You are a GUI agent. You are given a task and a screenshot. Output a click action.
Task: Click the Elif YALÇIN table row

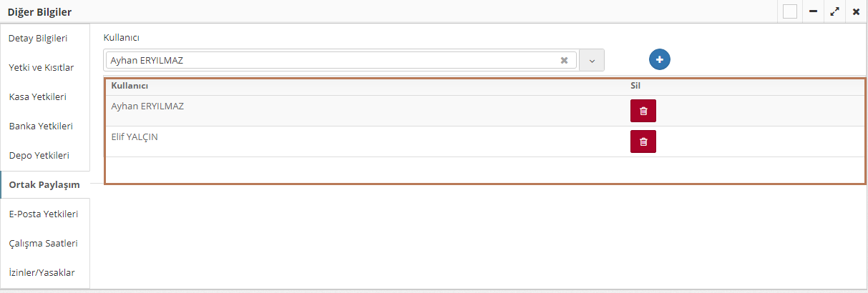click(x=358, y=141)
